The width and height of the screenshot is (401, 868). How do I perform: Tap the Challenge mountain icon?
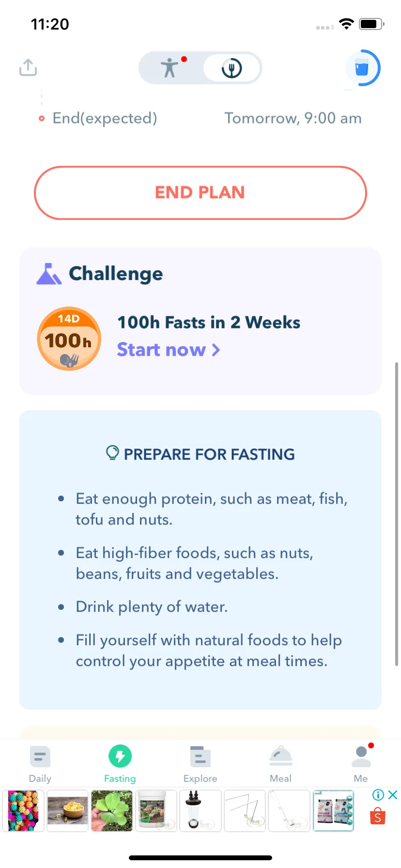coord(49,274)
